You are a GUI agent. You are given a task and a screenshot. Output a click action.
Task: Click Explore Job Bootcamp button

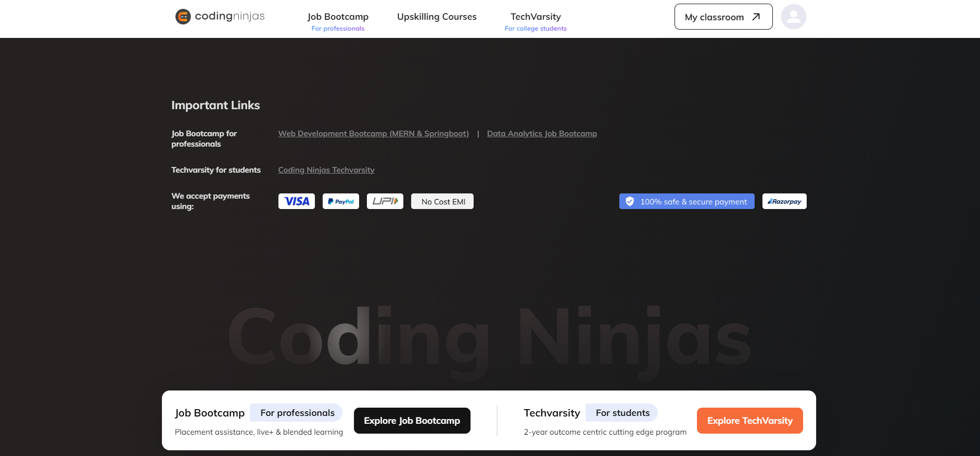coord(412,421)
